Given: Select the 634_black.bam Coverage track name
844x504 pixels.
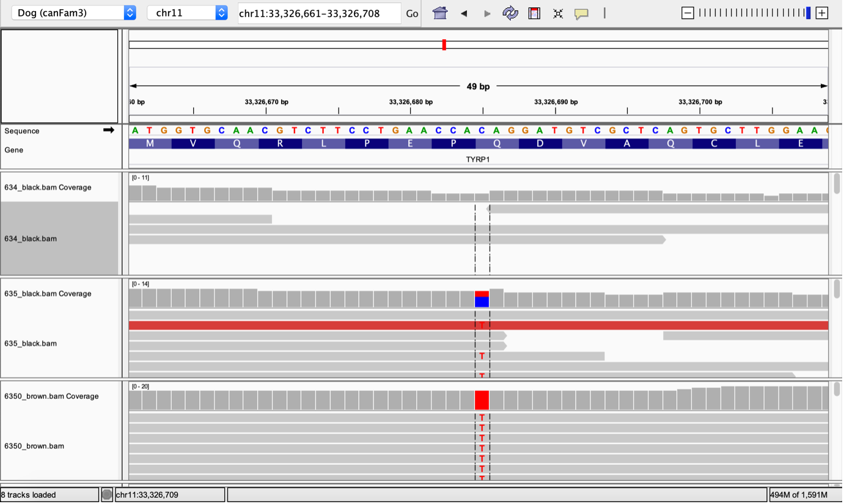Looking at the screenshot, I should [48, 188].
